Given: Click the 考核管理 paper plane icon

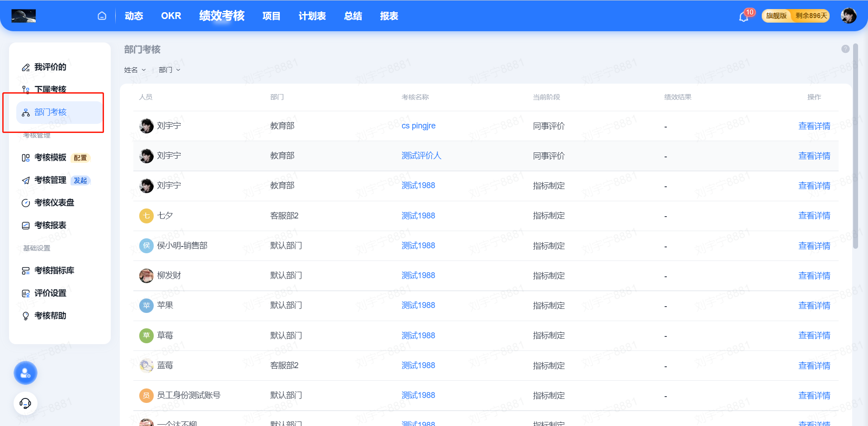Looking at the screenshot, I should pos(26,180).
